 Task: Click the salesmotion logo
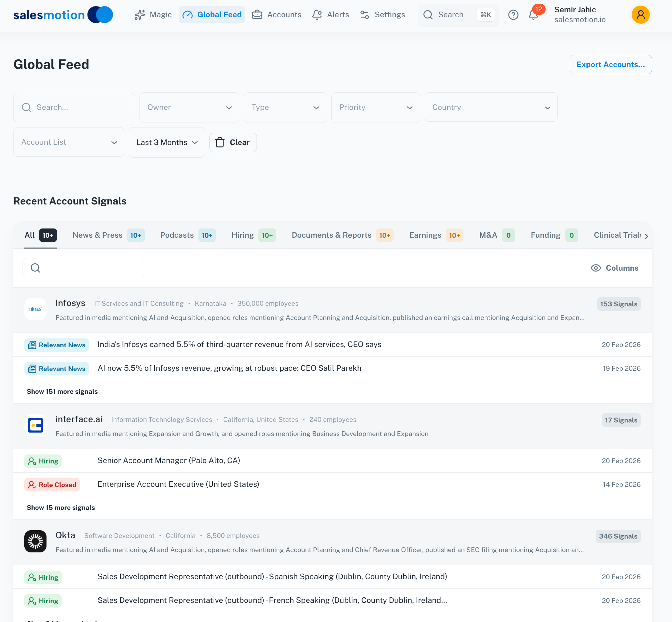(x=63, y=15)
